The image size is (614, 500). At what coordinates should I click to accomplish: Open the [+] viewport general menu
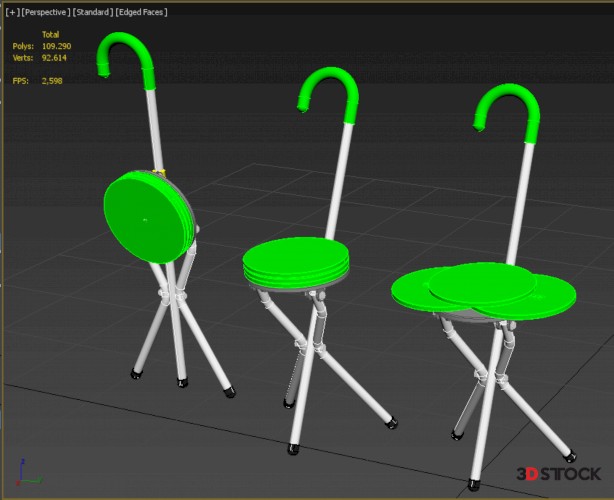click(13, 12)
